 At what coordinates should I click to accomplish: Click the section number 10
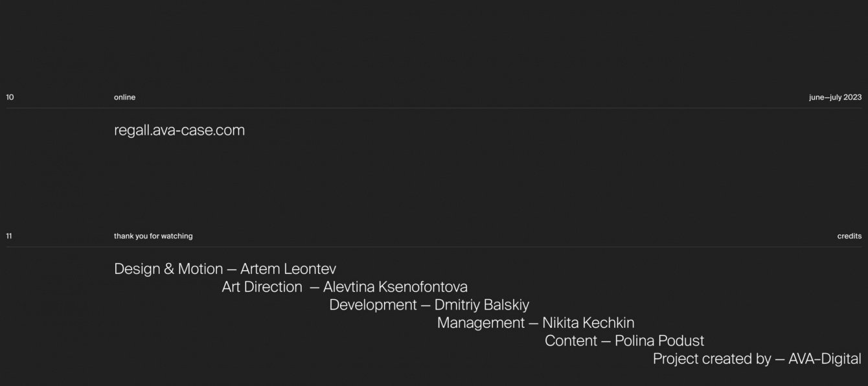10,98
